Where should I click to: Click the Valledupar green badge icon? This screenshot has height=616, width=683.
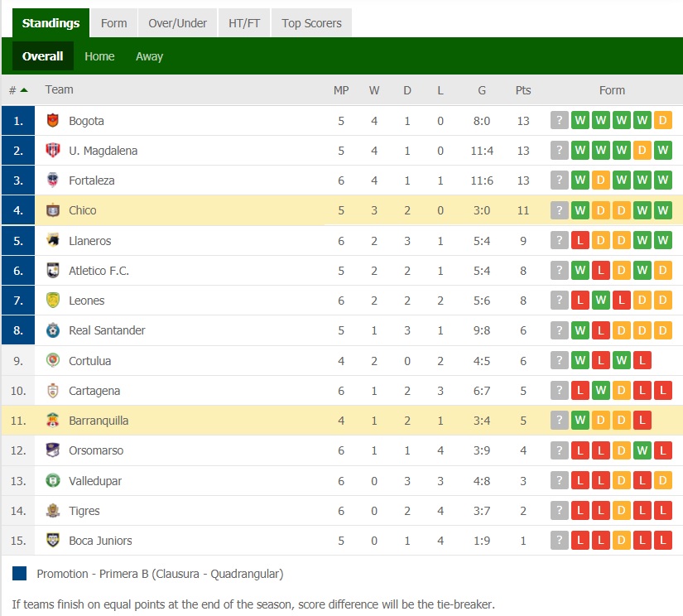pyautogui.click(x=53, y=480)
